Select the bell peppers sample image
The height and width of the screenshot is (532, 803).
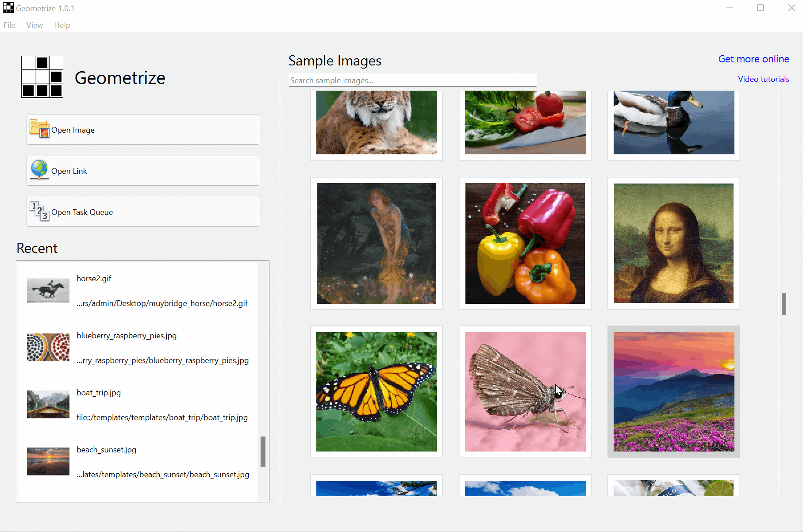click(x=525, y=243)
